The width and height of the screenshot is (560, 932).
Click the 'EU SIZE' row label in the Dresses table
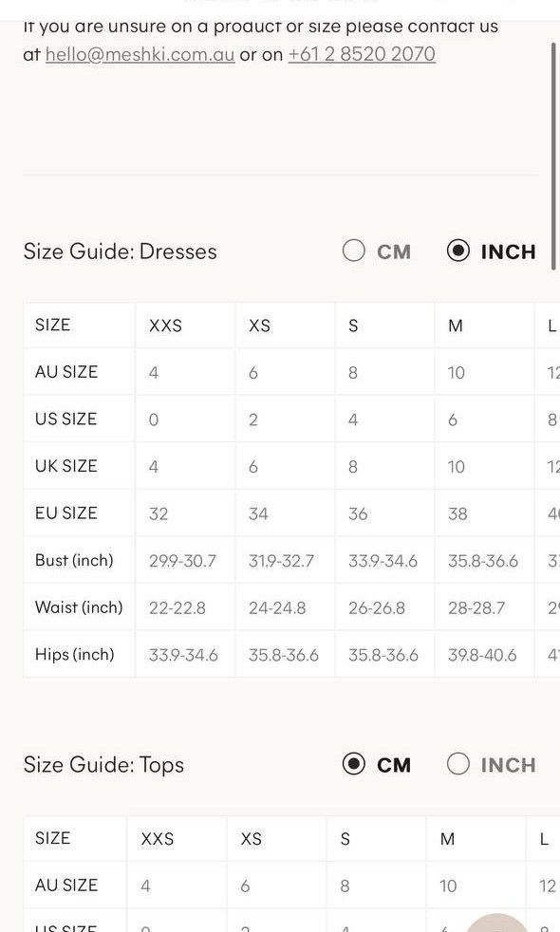point(66,513)
